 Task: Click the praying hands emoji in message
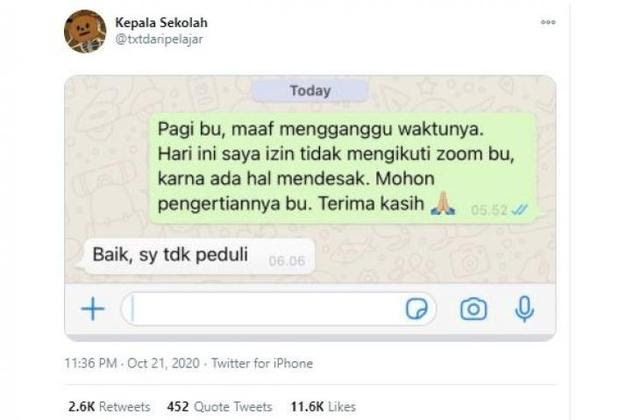443,204
